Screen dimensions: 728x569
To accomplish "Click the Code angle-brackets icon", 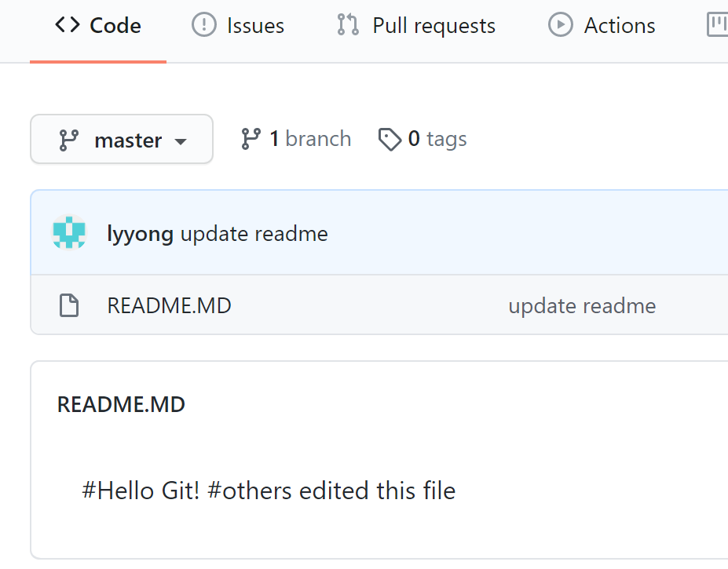I will coord(68,25).
